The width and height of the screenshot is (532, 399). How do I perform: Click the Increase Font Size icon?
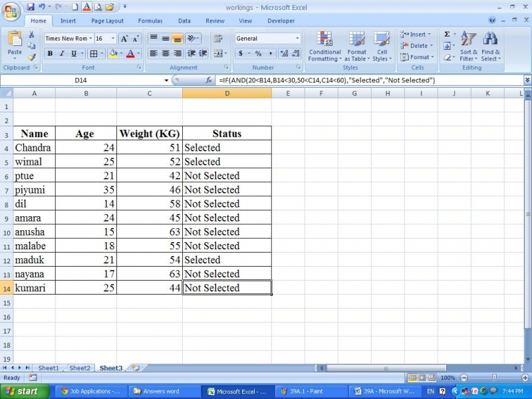(x=124, y=39)
